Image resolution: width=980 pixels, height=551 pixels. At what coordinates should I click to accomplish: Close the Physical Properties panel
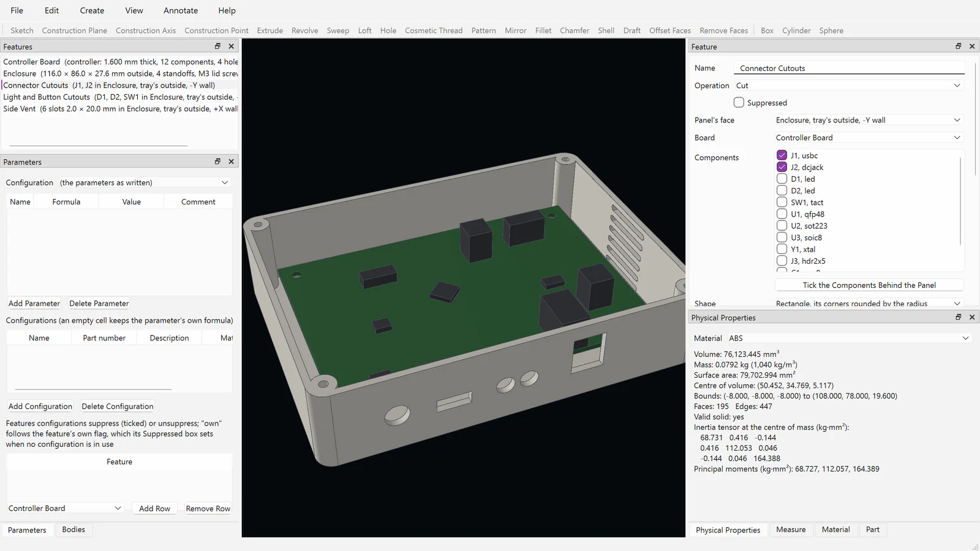[972, 317]
